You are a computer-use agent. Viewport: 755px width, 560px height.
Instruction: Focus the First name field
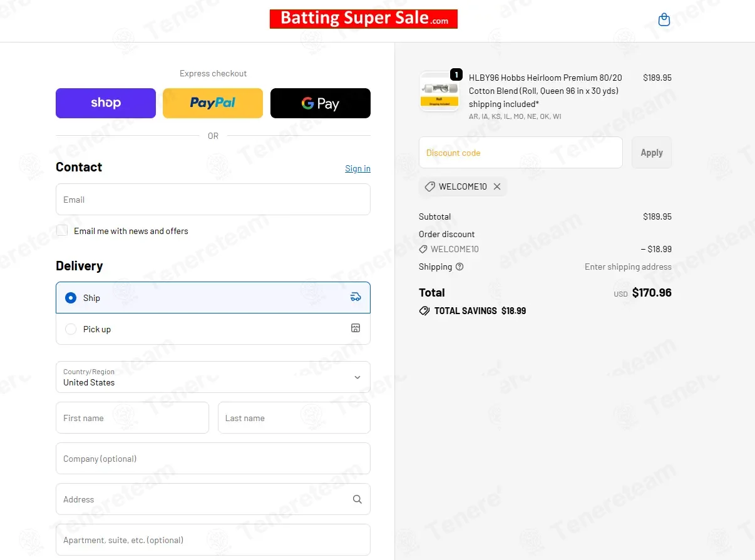[132, 417]
